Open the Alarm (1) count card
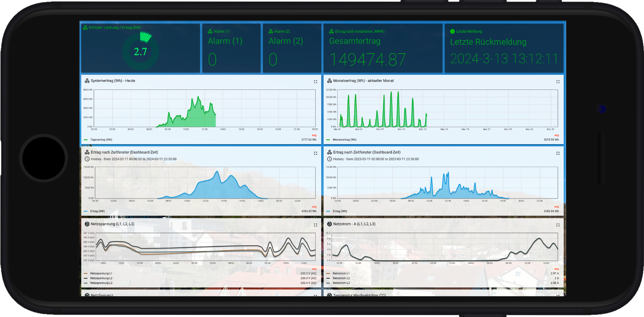The image size is (644, 317). (231, 48)
